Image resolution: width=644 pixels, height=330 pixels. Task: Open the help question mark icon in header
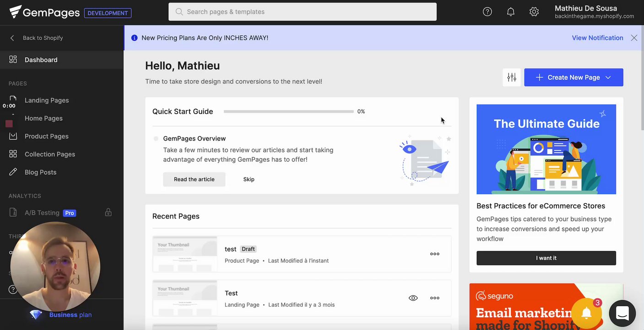487,12
